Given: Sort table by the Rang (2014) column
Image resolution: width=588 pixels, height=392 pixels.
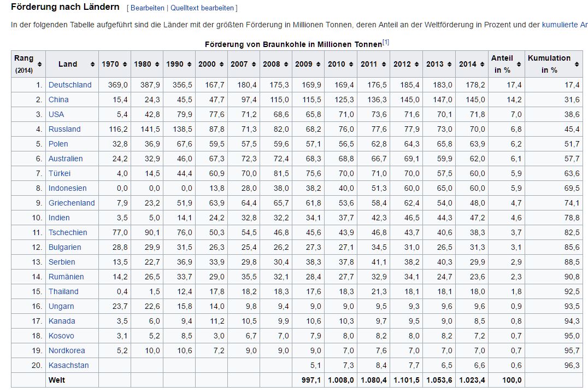Looking at the screenshot, I should click(x=40, y=65).
